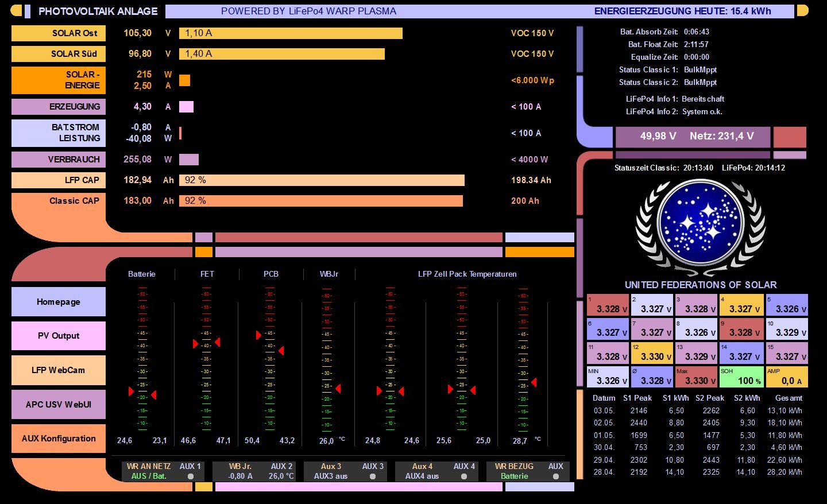Open AUX Konfiguration
The image size is (827, 504).
pos(59,439)
